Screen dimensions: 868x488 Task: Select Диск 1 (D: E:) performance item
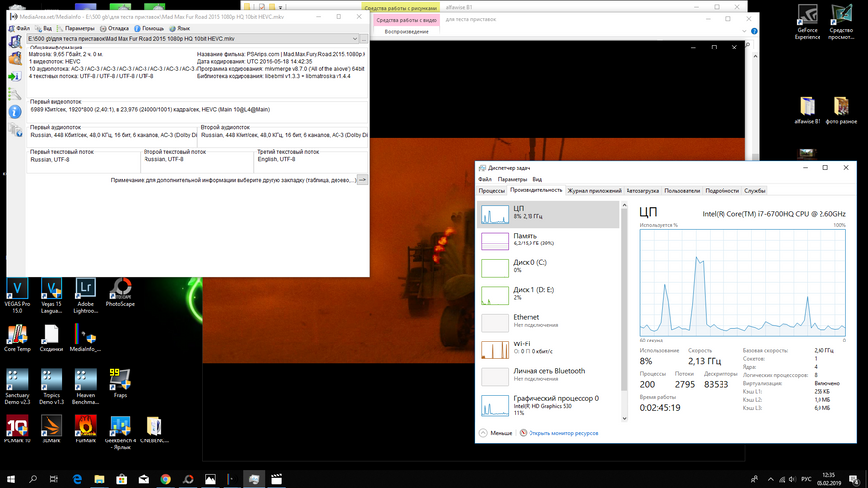pos(548,295)
